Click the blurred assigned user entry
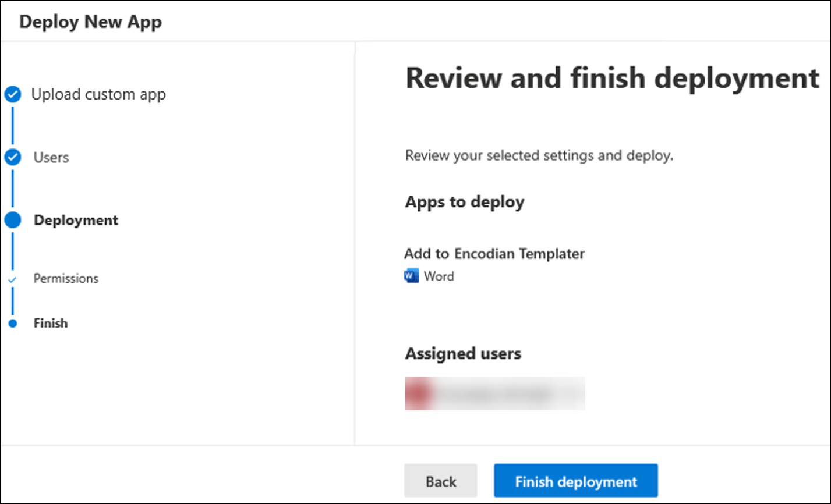The height and width of the screenshot is (504, 831). pos(495,393)
